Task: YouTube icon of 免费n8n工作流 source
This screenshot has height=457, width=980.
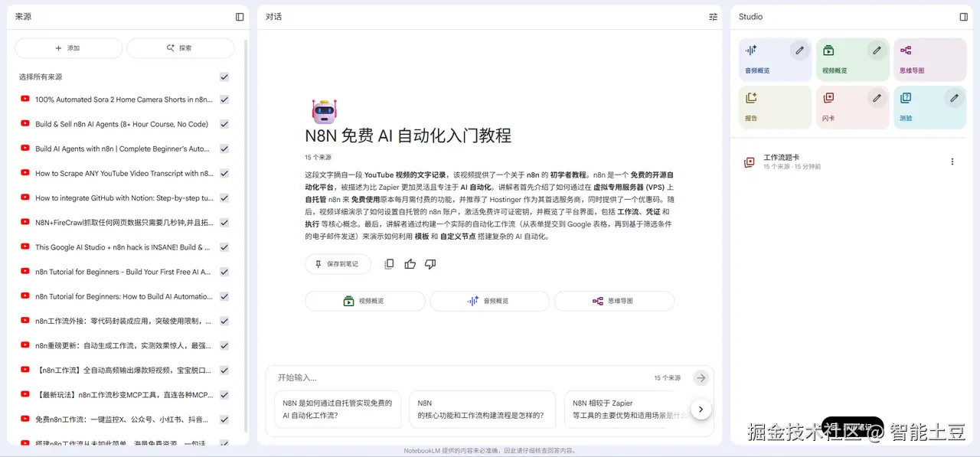Action: [x=25, y=419]
